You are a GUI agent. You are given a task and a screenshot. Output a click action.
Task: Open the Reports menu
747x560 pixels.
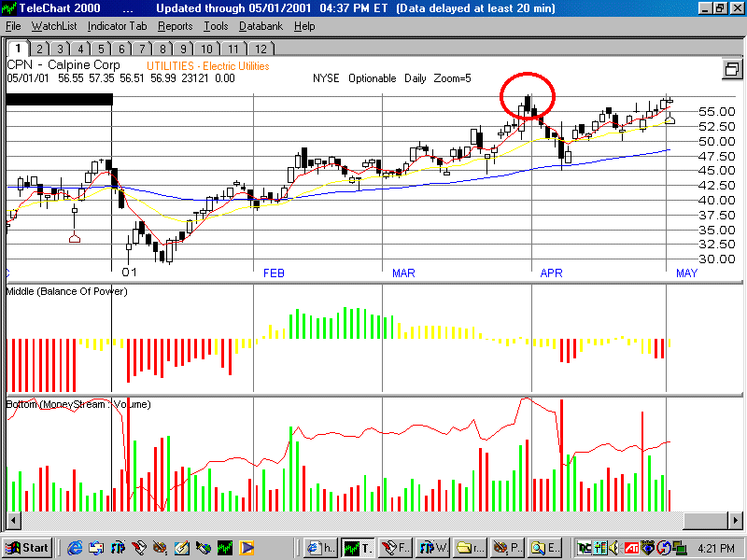tap(176, 27)
